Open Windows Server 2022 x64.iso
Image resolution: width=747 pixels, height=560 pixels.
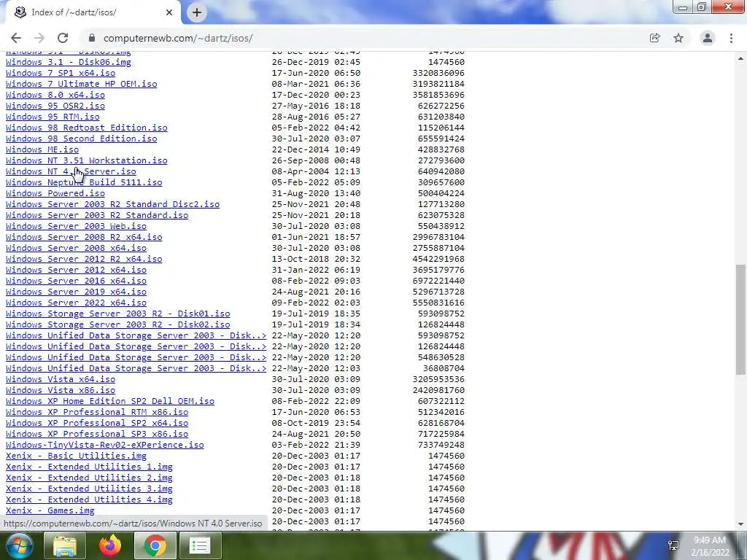click(x=76, y=303)
